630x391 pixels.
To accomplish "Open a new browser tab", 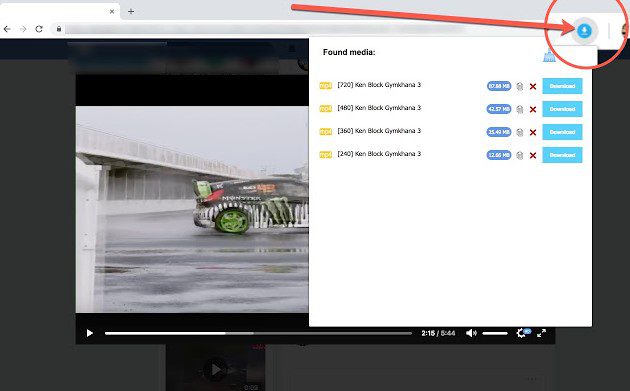I will click(x=131, y=11).
